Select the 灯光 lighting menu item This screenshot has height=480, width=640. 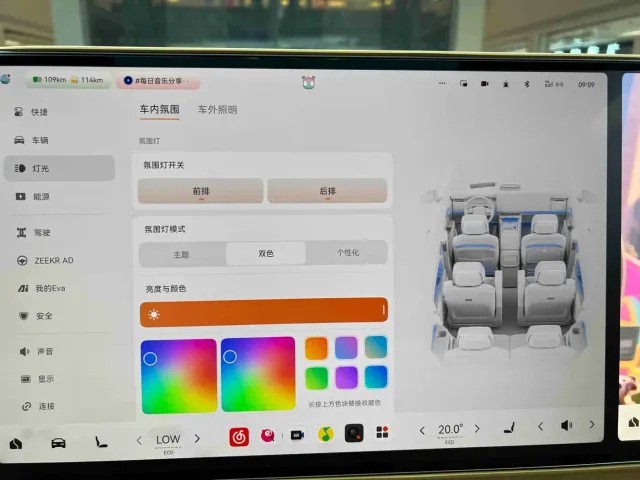coord(59,168)
